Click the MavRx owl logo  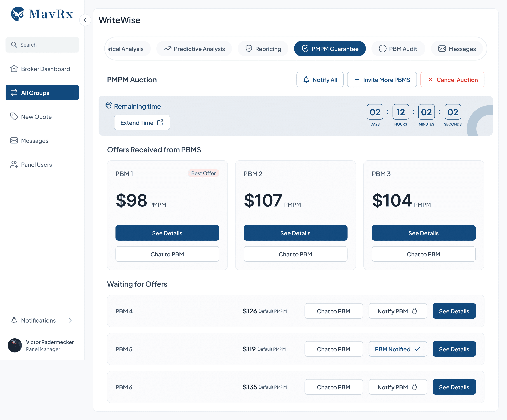(x=17, y=14)
